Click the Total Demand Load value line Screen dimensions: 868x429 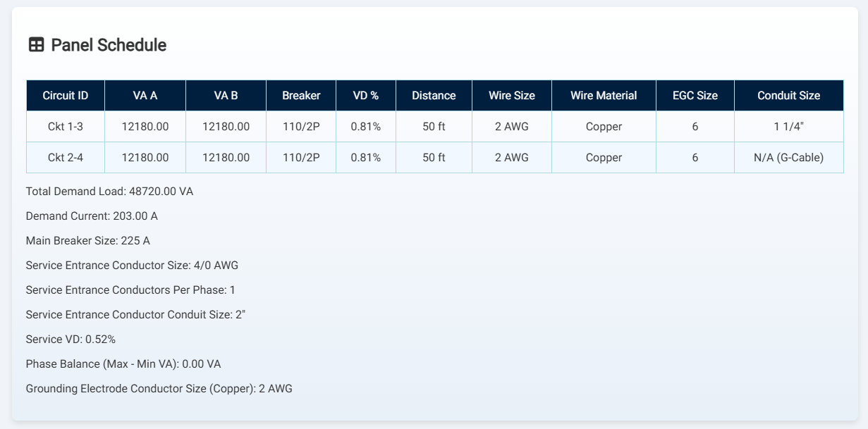click(109, 192)
